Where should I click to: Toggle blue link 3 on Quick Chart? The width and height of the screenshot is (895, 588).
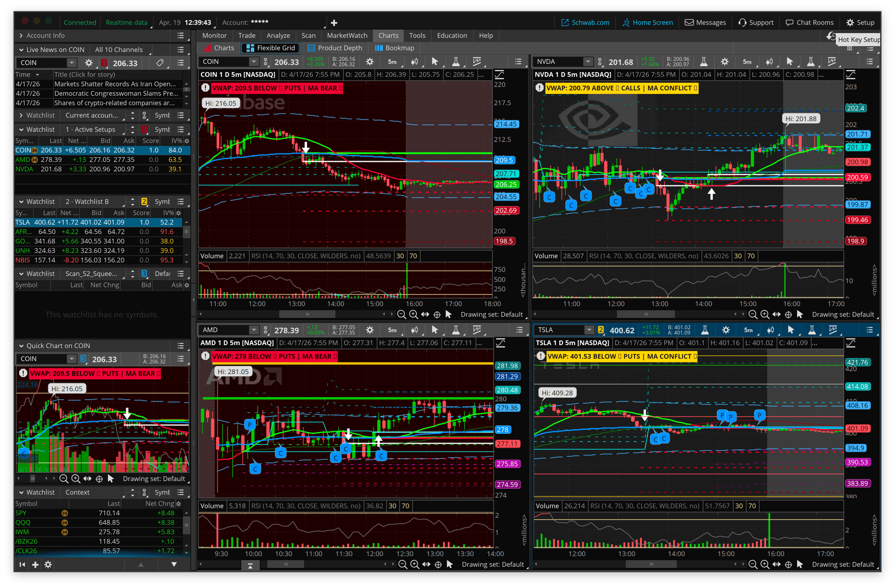(x=83, y=359)
